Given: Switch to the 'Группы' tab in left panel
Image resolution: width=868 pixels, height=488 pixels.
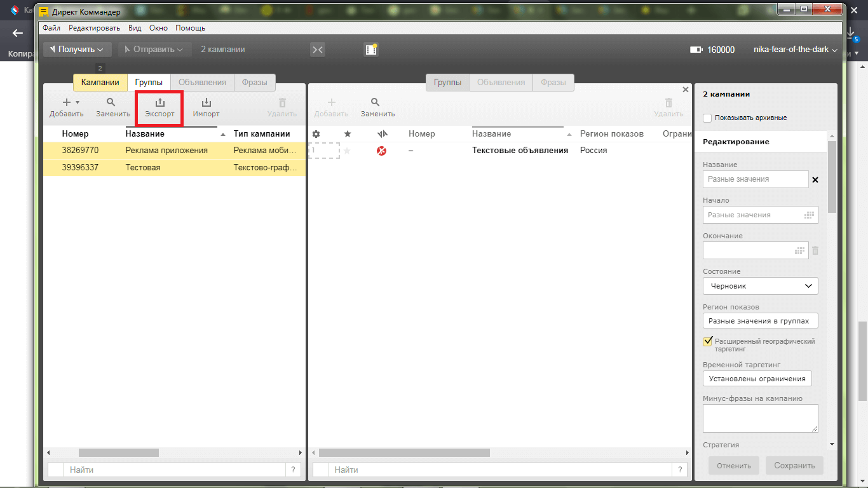Looking at the screenshot, I should click(149, 83).
